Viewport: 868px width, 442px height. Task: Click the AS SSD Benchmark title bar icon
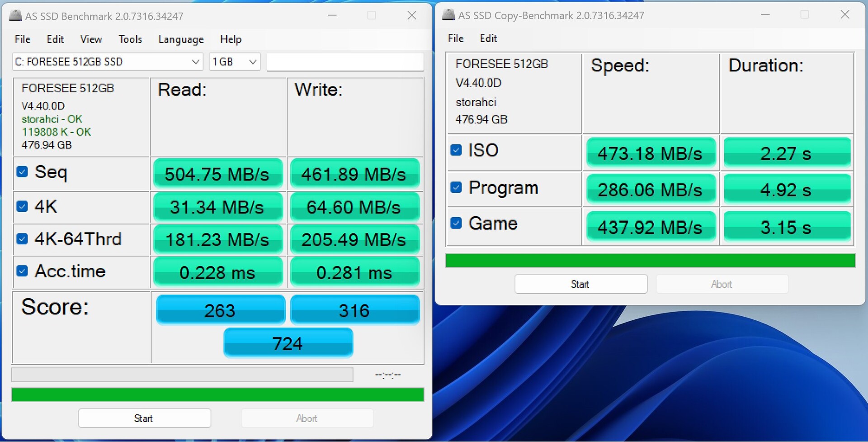point(15,16)
